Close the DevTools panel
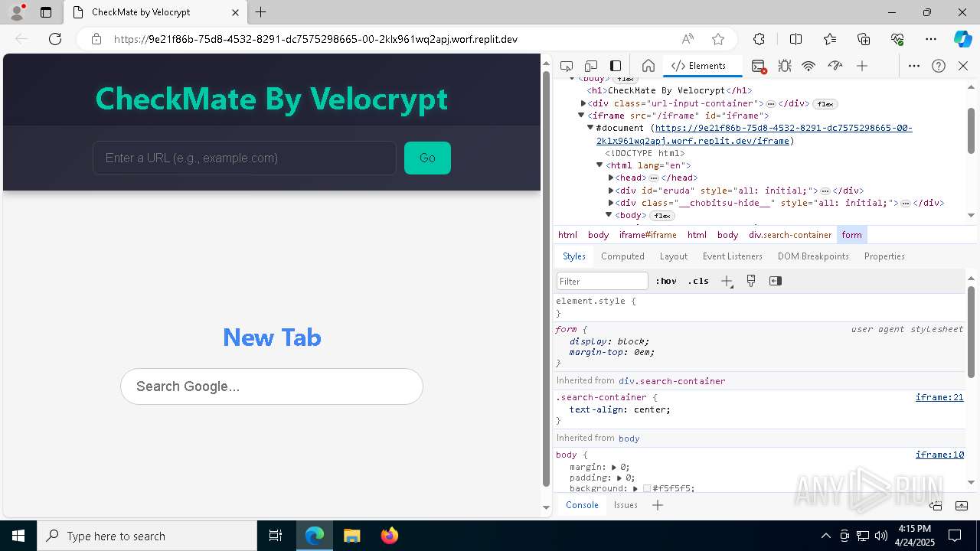This screenshot has width=980, height=551. pos(963,66)
